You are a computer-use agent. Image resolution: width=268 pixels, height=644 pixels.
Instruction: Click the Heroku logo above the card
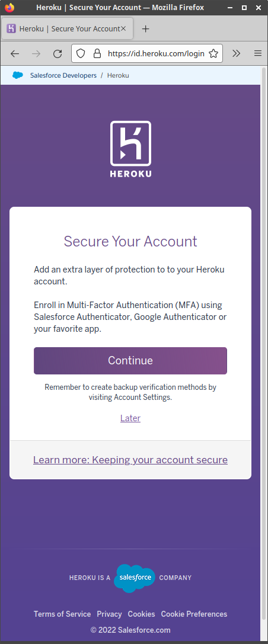pyautogui.click(x=130, y=149)
